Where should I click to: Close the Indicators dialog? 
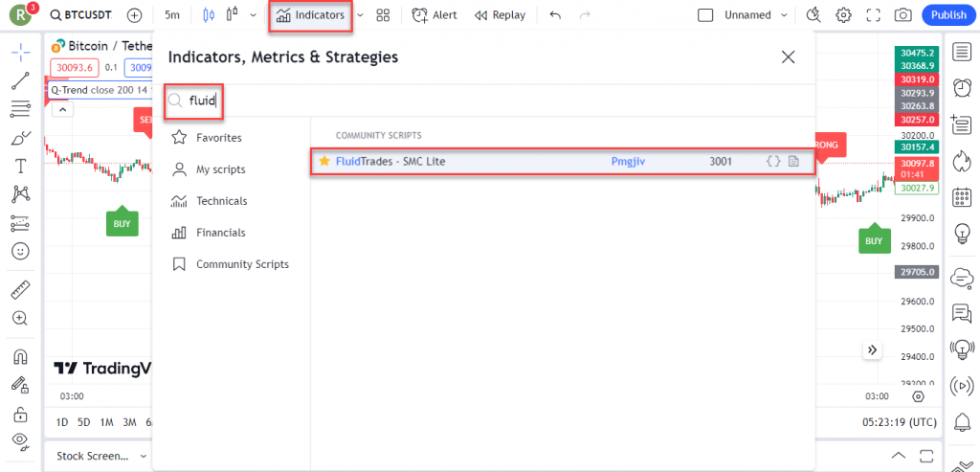pyautogui.click(x=789, y=57)
